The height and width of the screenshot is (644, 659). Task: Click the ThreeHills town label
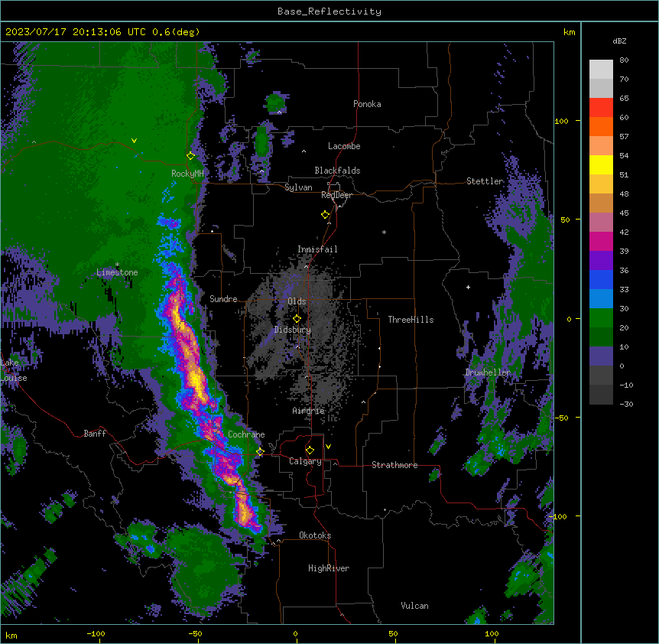411,320
